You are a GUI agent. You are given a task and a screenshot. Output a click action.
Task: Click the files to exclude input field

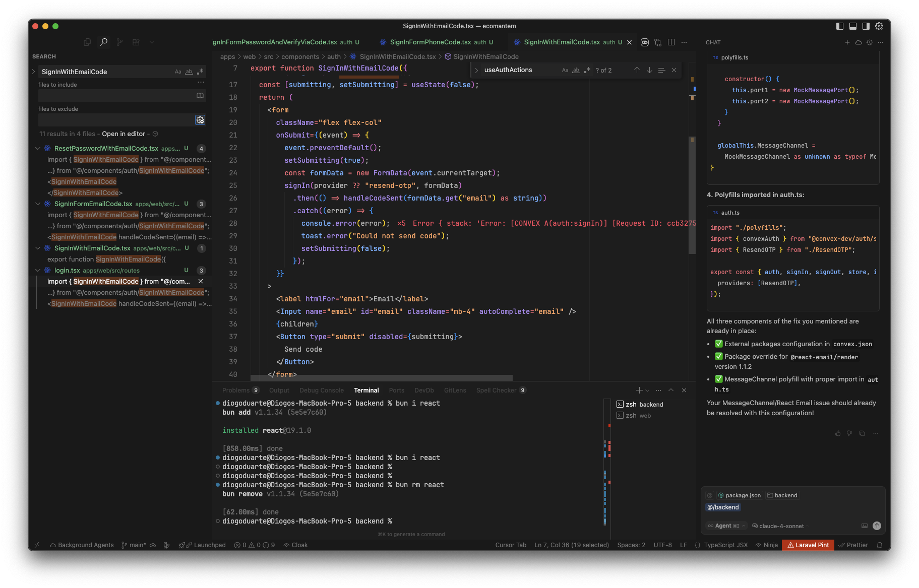[116, 120]
